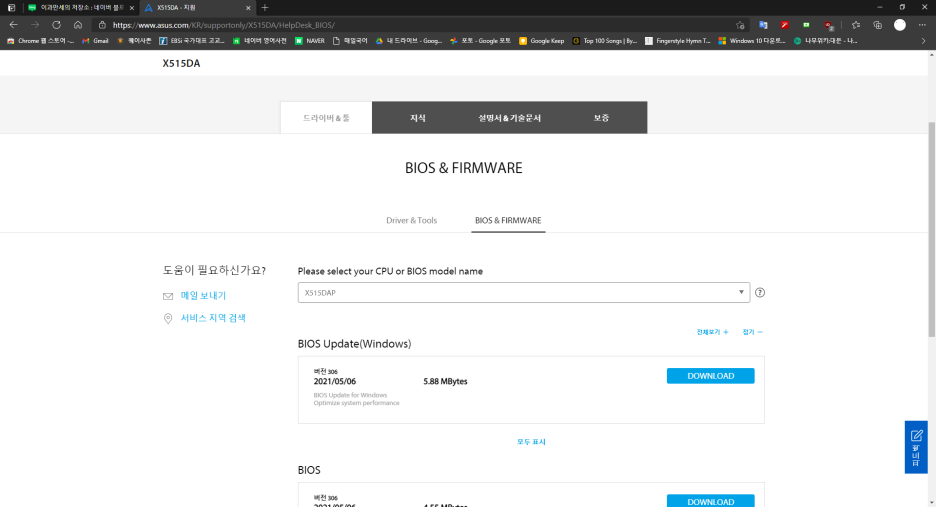936x507 pixels.
Task: Open the Fingerstyle Hymn bookmark
Action: tap(678, 41)
